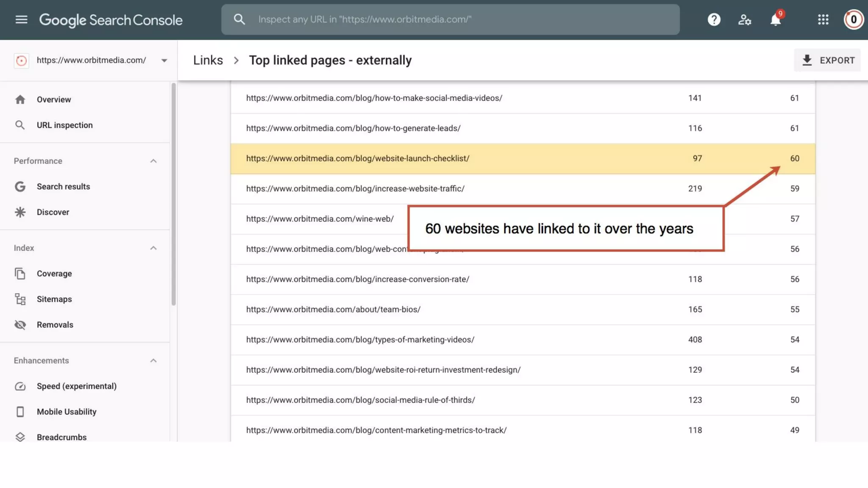
Task: Collapse the Performance section
Action: coord(153,161)
